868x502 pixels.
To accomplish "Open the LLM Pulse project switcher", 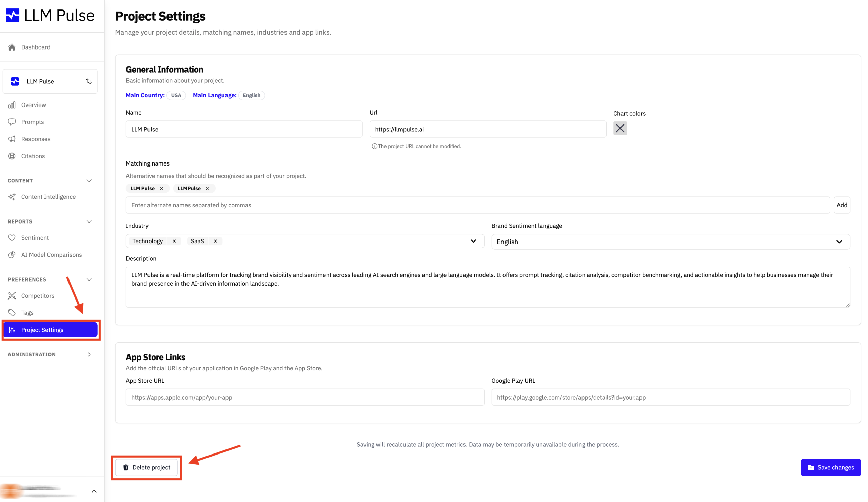I will [x=50, y=82].
